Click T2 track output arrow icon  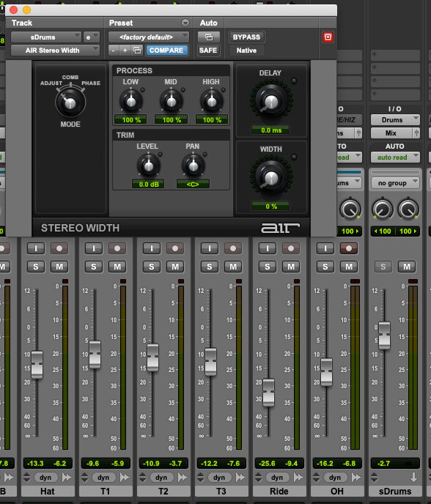tap(183, 478)
